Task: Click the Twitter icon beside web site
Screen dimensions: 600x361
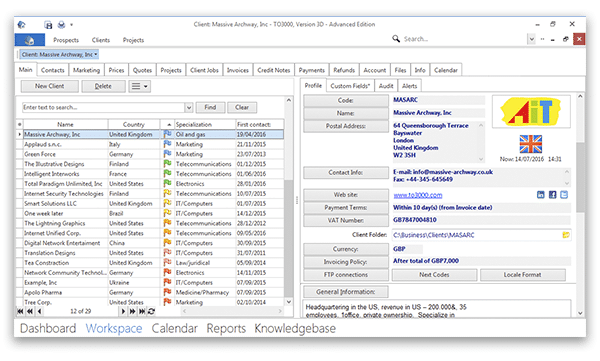Action: [564, 195]
